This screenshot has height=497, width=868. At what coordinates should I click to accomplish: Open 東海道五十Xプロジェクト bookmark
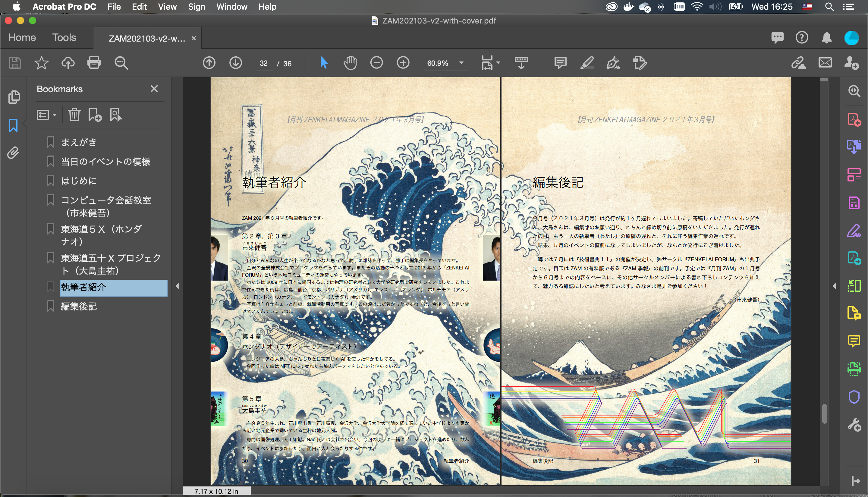click(111, 264)
